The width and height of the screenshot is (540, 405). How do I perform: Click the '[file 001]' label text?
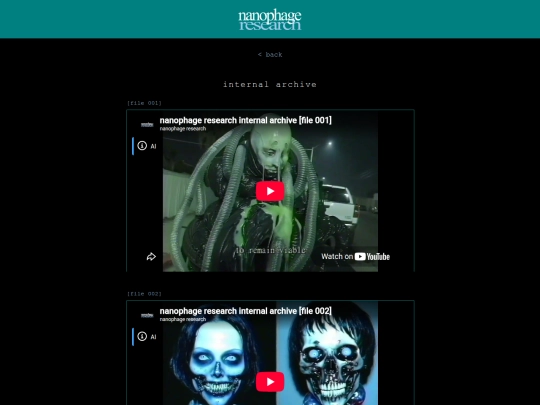pos(144,103)
